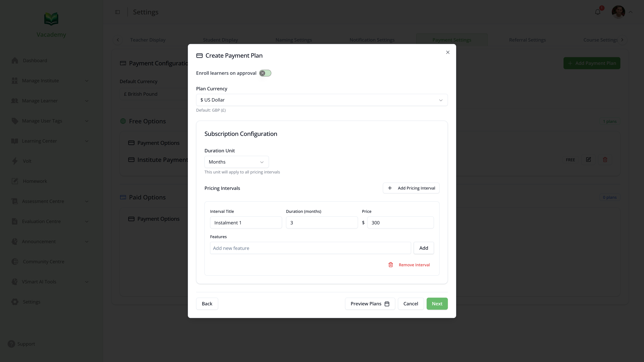
Task: Click the Interval Title input field
Action: (x=246, y=223)
